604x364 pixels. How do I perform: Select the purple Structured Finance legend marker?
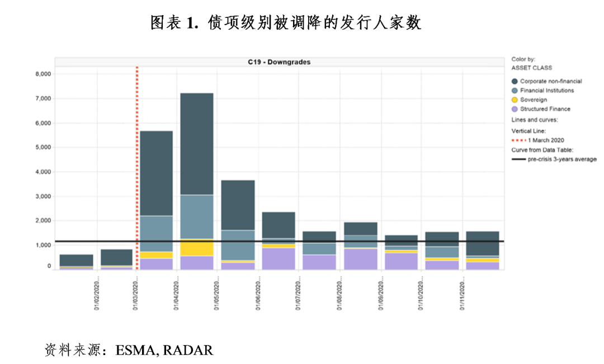(x=515, y=109)
